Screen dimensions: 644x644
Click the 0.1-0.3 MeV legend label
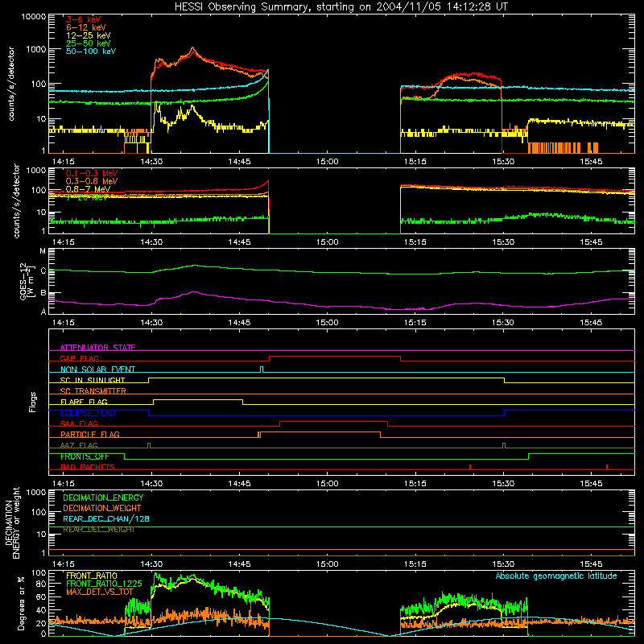(x=92, y=173)
